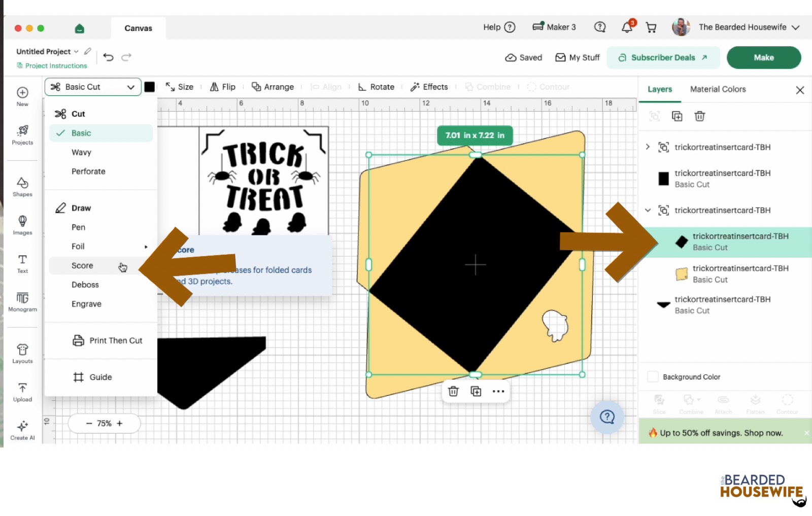
Task: Zoom out with the minus button
Action: click(x=89, y=423)
